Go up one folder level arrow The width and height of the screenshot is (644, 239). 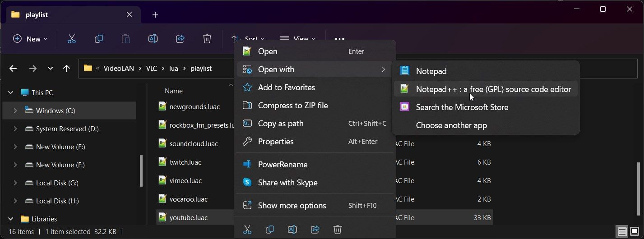coord(67,69)
